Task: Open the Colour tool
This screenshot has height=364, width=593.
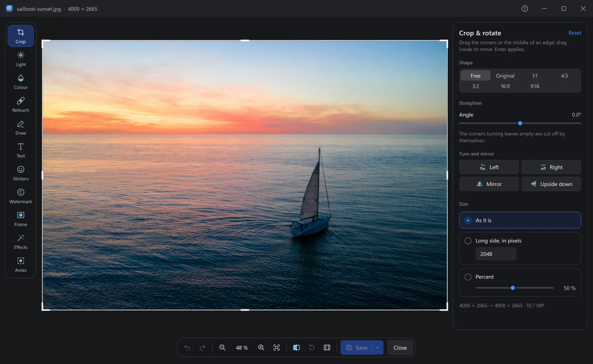Action: 20,82
